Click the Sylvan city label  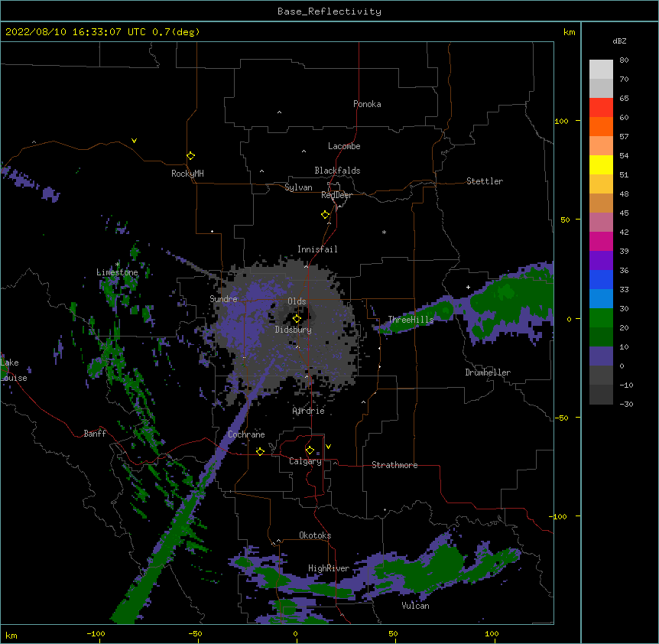(x=298, y=187)
